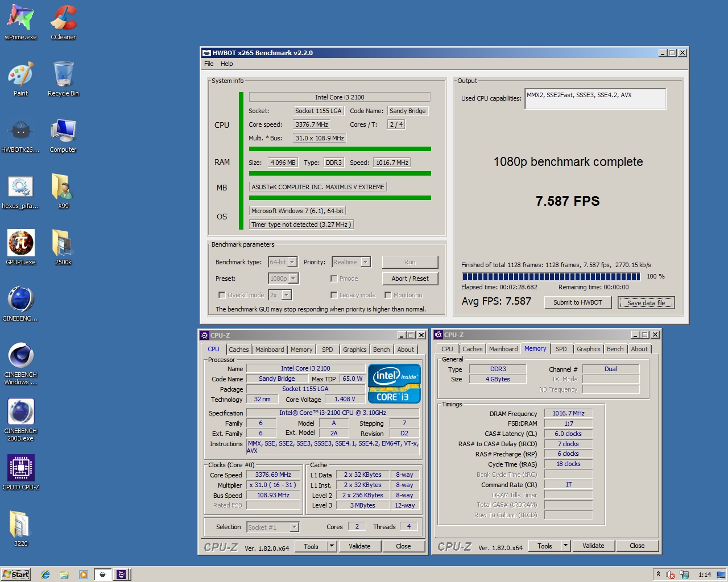Viewport: 728px width, 582px height.
Task: Click the taskbar clock showing 1:14
Action: click(x=705, y=575)
